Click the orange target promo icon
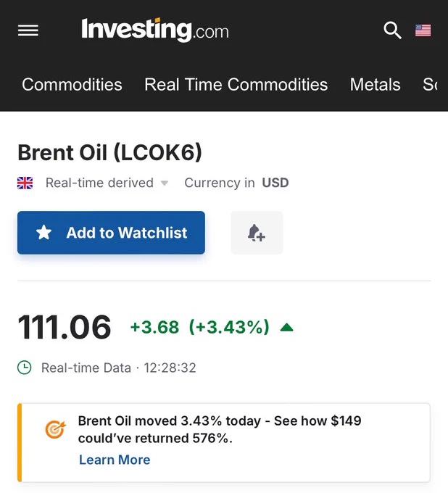The height and width of the screenshot is (493, 448). click(55, 429)
